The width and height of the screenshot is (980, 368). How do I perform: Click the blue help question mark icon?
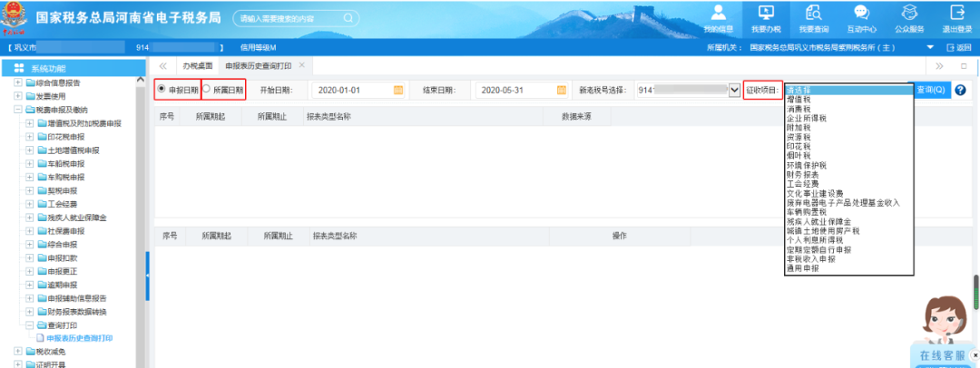(959, 90)
